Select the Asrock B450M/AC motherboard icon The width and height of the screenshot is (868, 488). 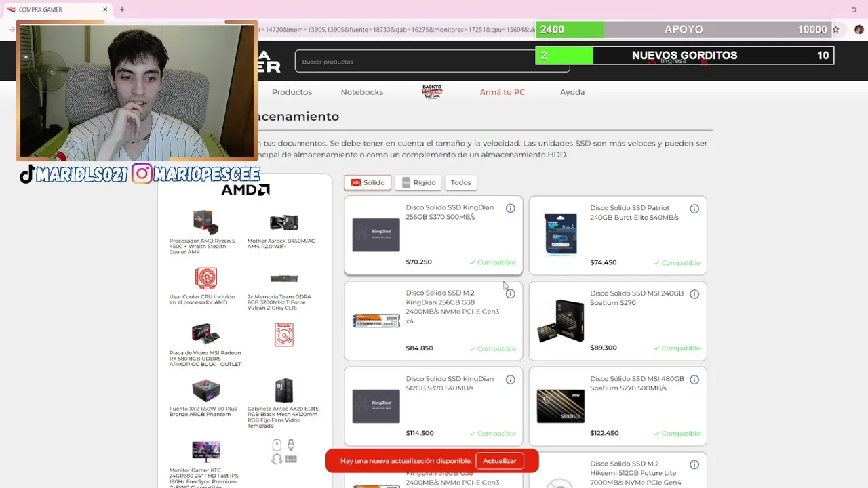[283, 222]
